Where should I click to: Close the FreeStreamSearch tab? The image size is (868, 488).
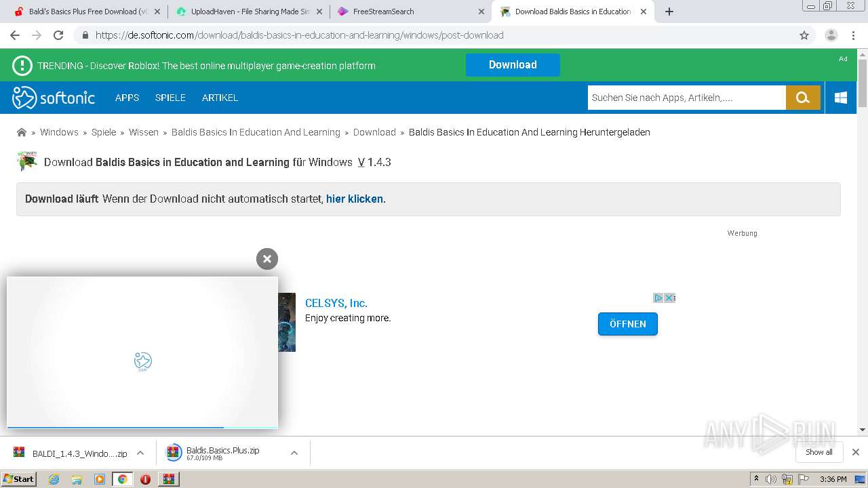pyautogui.click(x=481, y=12)
